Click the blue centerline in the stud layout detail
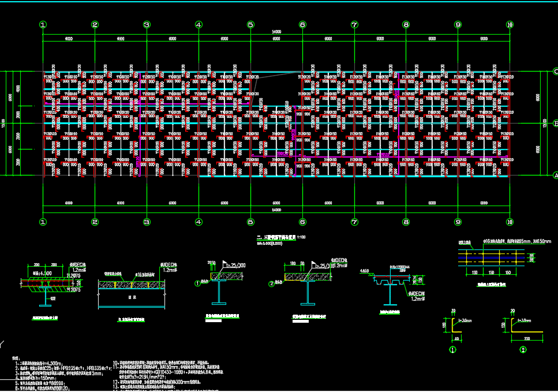Image resolution: width=558 pixels, height=392 pixels. point(491,257)
